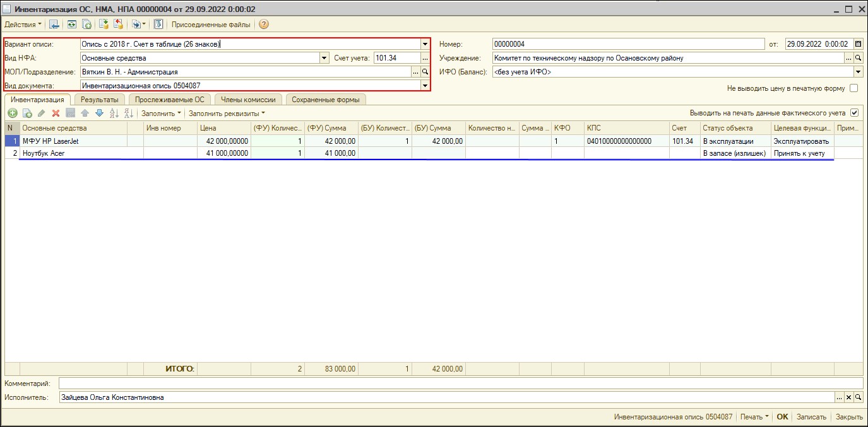
Task: Click the create-based-on icon in top toolbar
Action: (x=138, y=25)
